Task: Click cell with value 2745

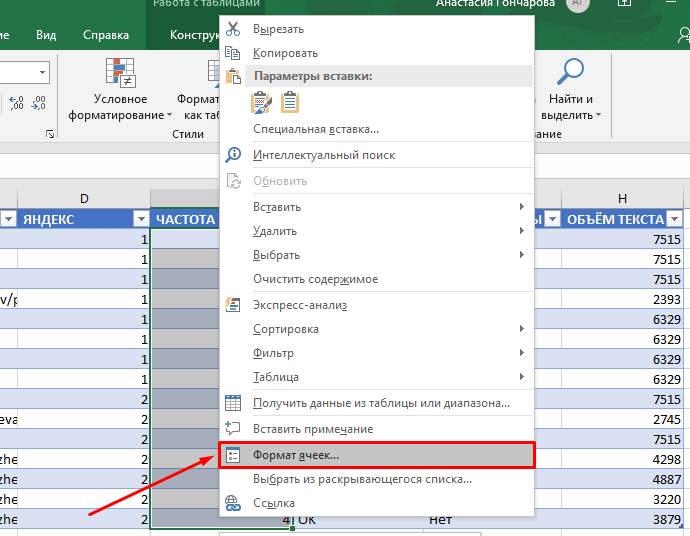Action: (x=622, y=419)
